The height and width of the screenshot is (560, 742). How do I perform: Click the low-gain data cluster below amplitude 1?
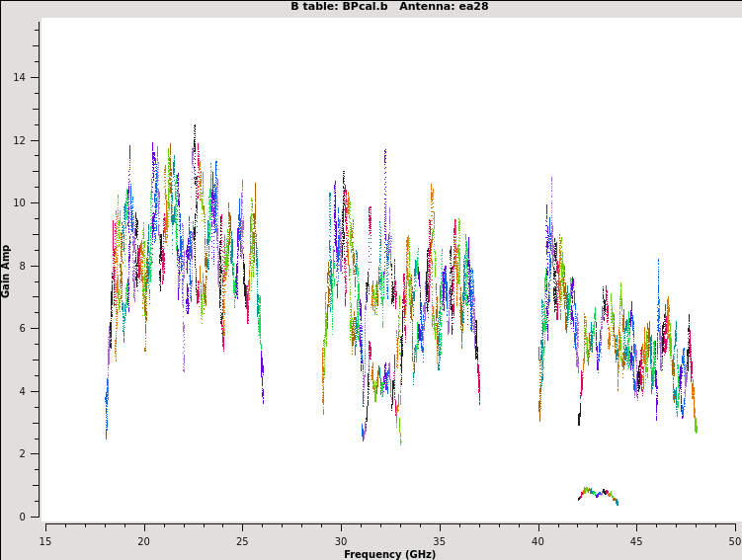598,493
